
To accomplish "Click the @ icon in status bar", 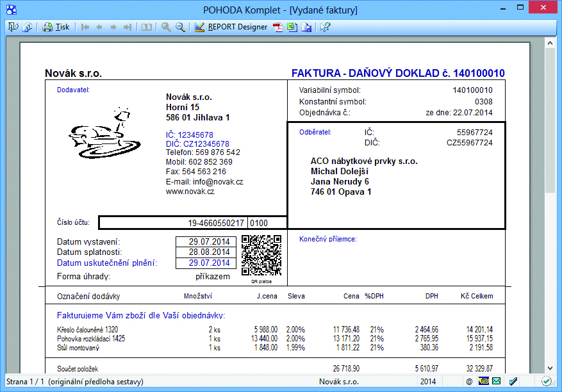I will [469, 382].
